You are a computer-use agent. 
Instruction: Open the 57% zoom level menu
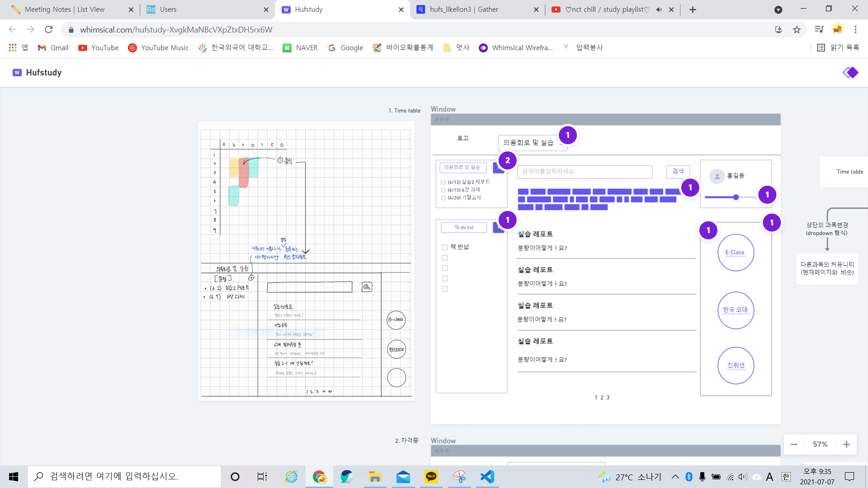click(820, 445)
